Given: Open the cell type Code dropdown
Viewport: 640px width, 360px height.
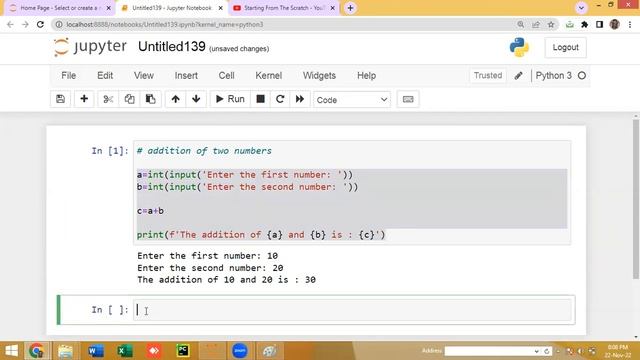Looking at the screenshot, I should click(352, 100).
